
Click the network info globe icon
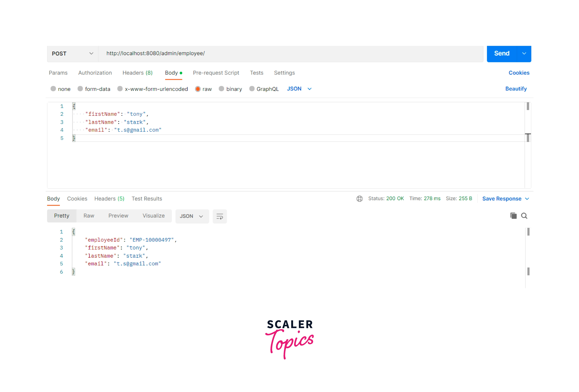[359, 198]
